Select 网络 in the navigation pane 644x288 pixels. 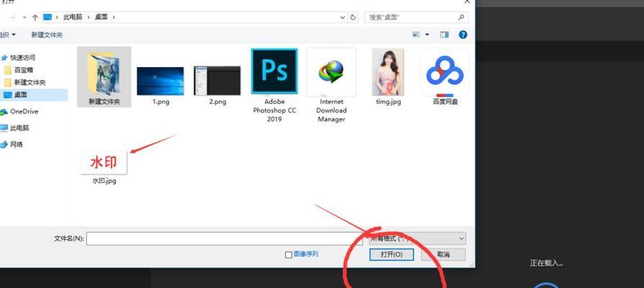pyautogui.click(x=17, y=145)
